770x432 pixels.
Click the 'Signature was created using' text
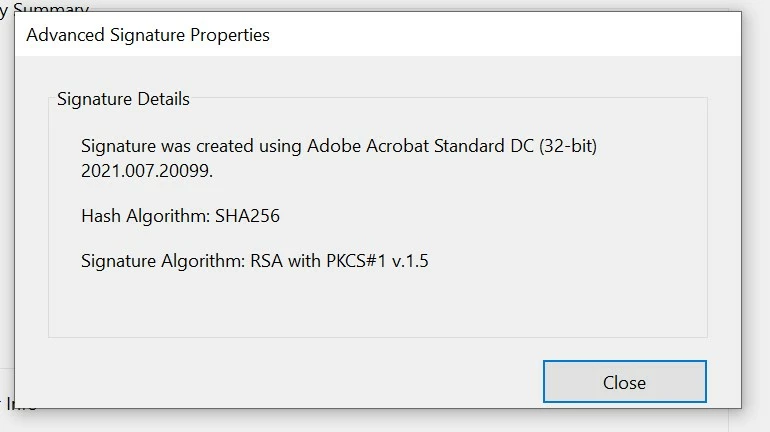[x=192, y=146]
